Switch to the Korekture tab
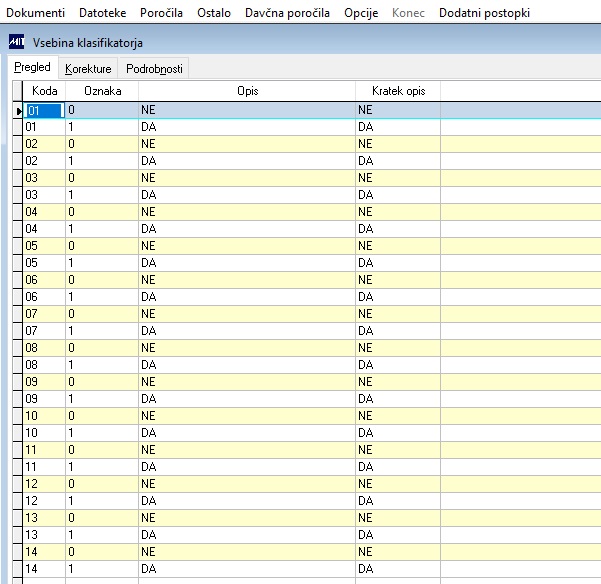This screenshot has height=584, width=601. coord(88,69)
